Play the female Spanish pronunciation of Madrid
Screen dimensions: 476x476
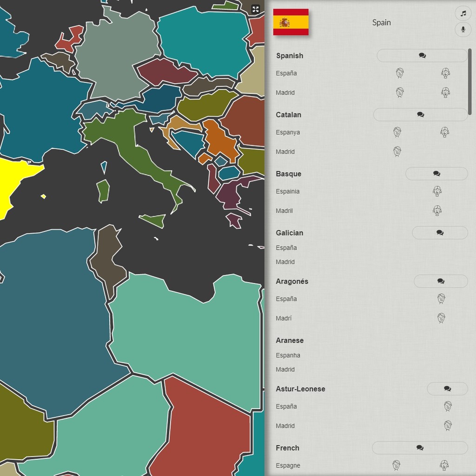pyautogui.click(x=445, y=93)
